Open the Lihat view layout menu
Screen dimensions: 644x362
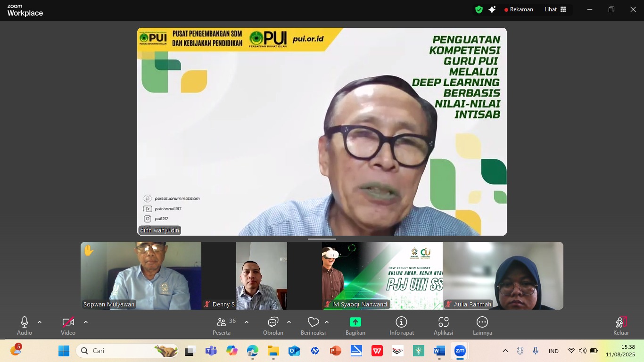click(555, 9)
